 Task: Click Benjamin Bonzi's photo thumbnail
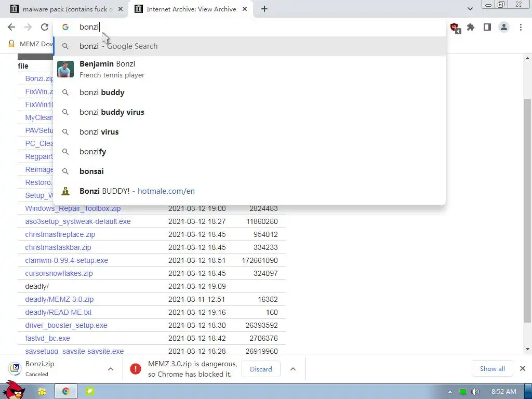point(65,69)
